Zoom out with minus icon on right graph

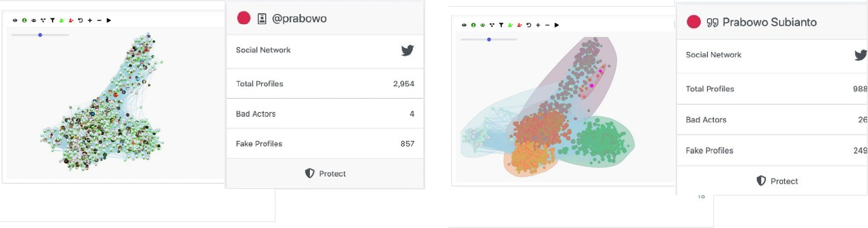click(547, 25)
